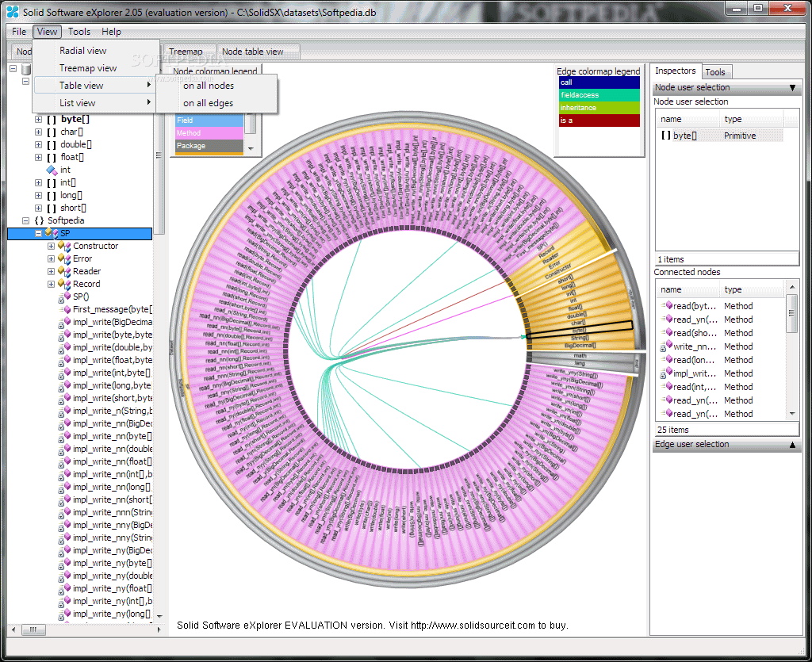Click the First_message method icon
812x662 pixels.
click(67, 309)
